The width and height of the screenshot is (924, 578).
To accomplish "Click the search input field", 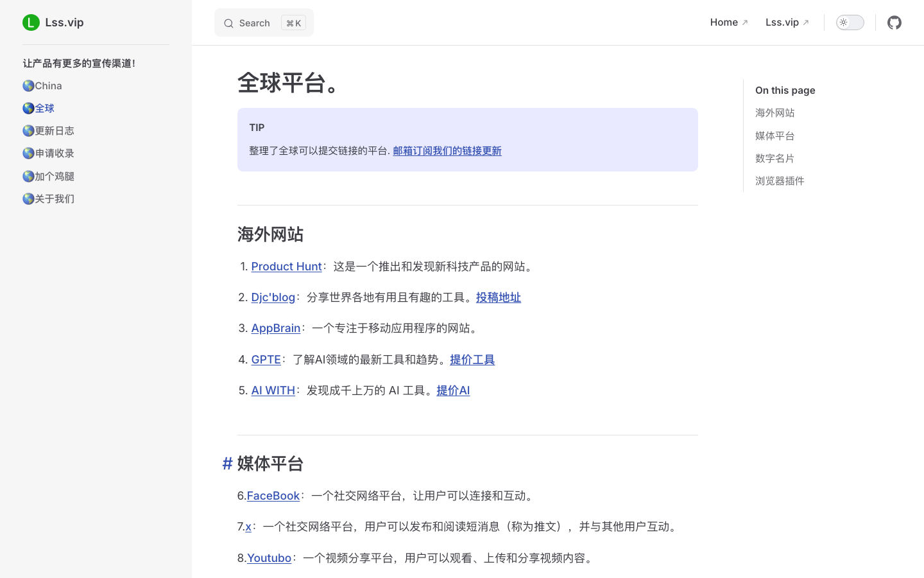I will pos(263,23).
